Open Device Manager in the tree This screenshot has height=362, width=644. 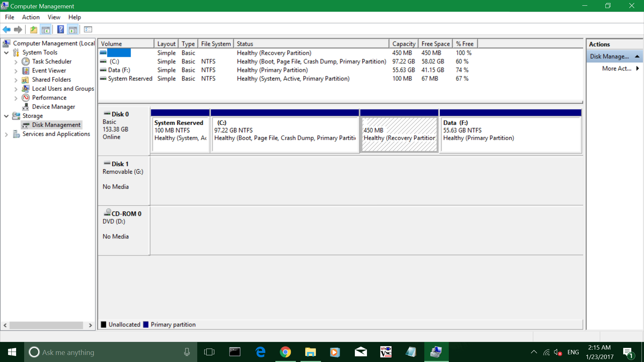click(53, 107)
